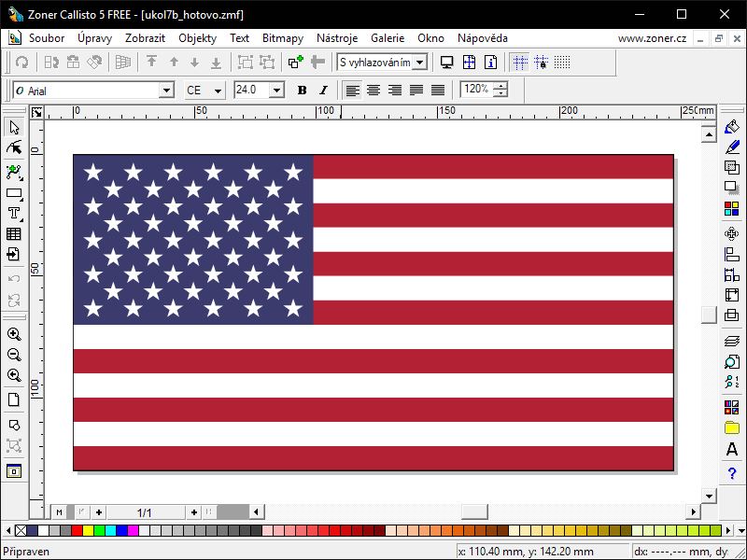Open the four-color squares palette icon
Screen dimensions: 747x560
732,208
